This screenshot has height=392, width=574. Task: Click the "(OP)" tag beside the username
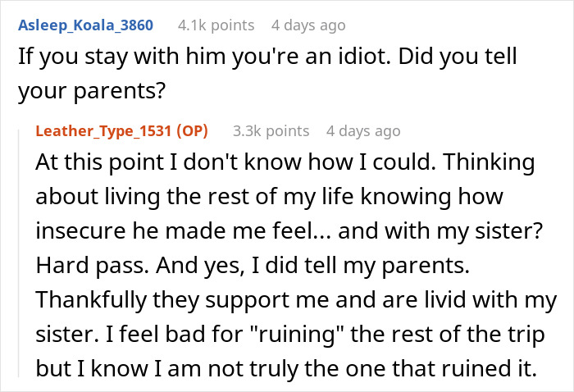[x=191, y=131]
